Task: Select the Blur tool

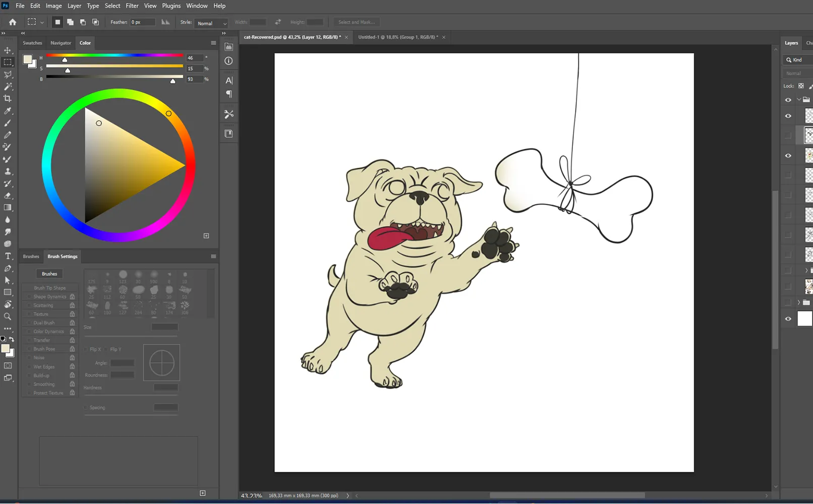Action: [8, 220]
